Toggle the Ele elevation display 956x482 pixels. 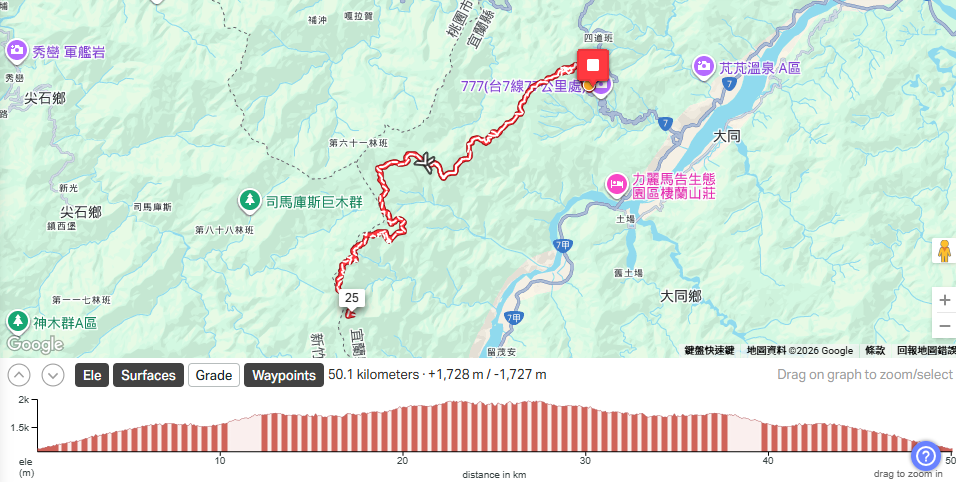[x=92, y=375]
